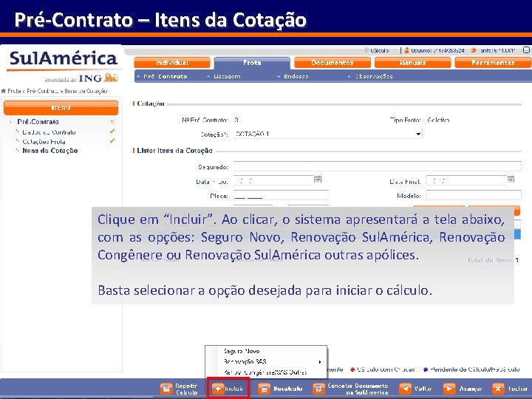The width and height of the screenshot is (532, 399).
Task: Click the red Cálculo com Críticas legend dot
Action: click(x=353, y=369)
